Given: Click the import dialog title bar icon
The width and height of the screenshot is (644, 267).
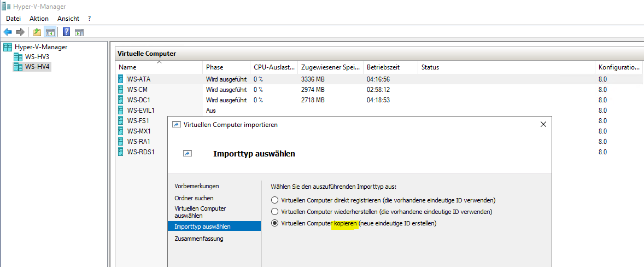Looking at the screenshot, I should pyautogui.click(x=176, y=124).
